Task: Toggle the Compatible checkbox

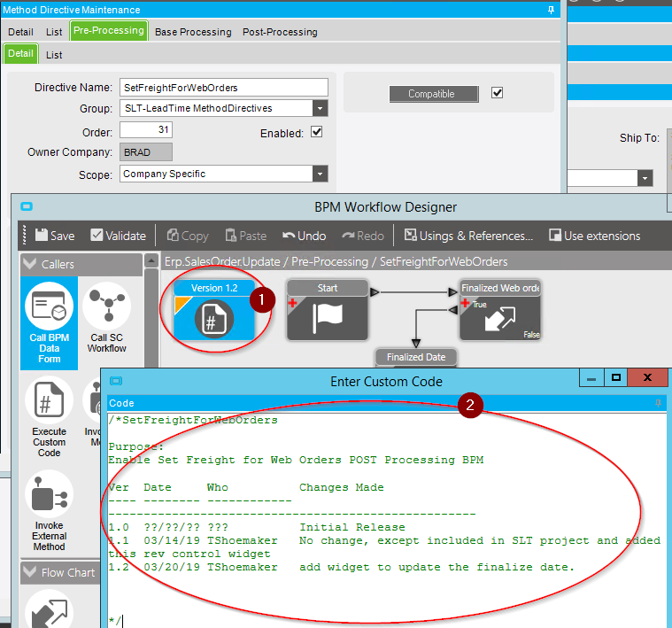Action: coord(498,93)
